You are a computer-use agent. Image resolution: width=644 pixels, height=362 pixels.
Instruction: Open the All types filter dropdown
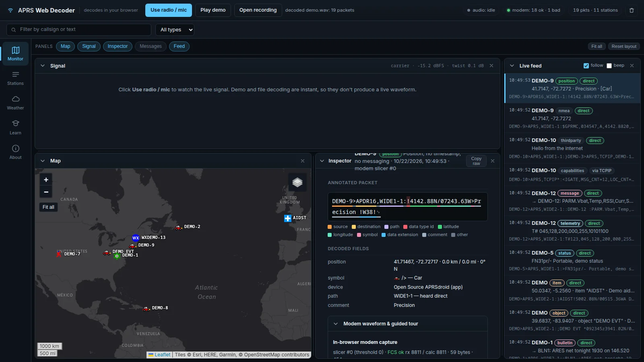[175, 30]
